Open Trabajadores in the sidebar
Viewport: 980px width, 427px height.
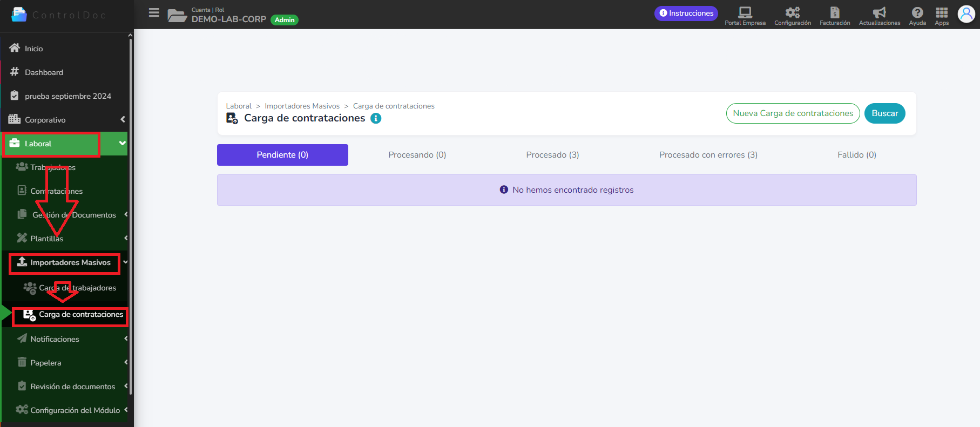click(53, 167)
